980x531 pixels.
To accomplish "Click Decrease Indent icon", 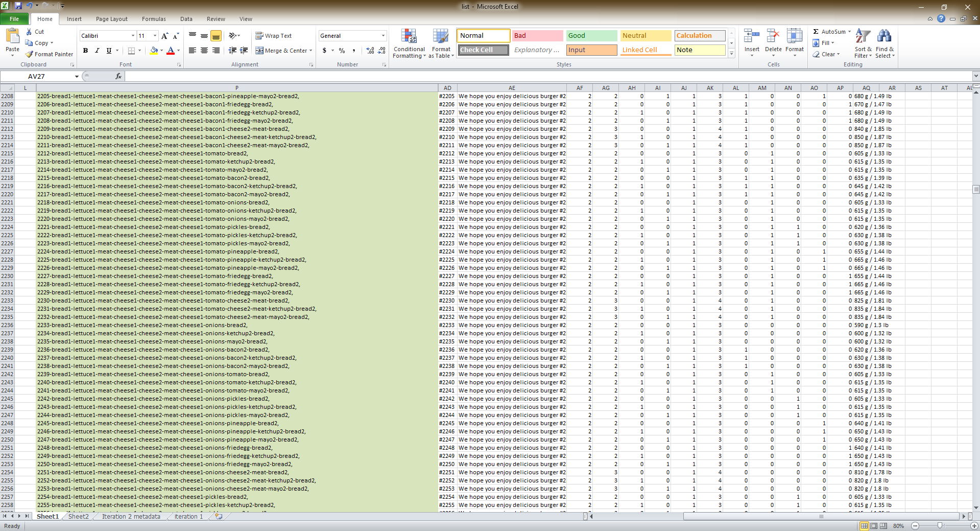I will point(232,51).
